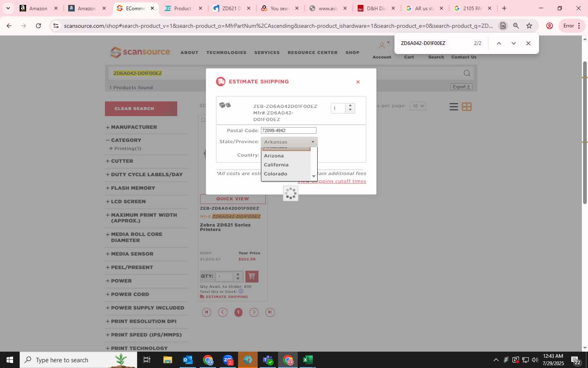
Task: Click the Clear Search button
Action: click(141, 109)
